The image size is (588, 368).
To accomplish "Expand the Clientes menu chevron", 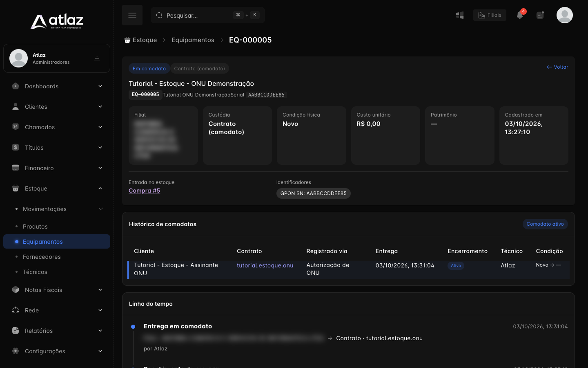I will click(100, 107).
